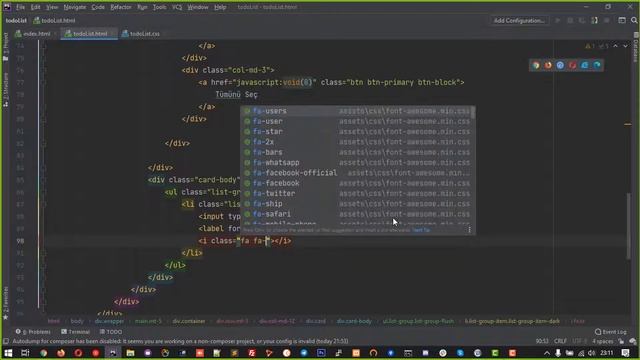The height and width of the screenshot is (360, 640).
Task: Open in Chrome from browser popup
Action: coord(536,65)
